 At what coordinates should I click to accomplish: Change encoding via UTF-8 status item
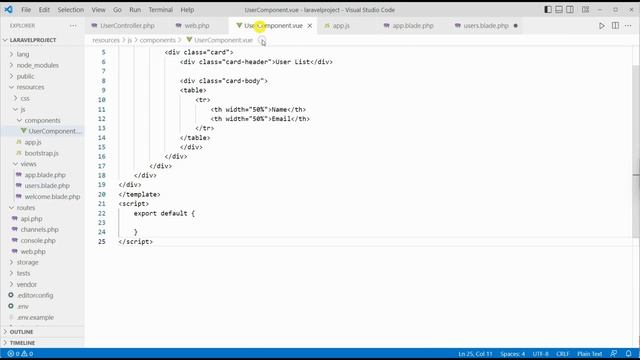(x=540, y=354)
